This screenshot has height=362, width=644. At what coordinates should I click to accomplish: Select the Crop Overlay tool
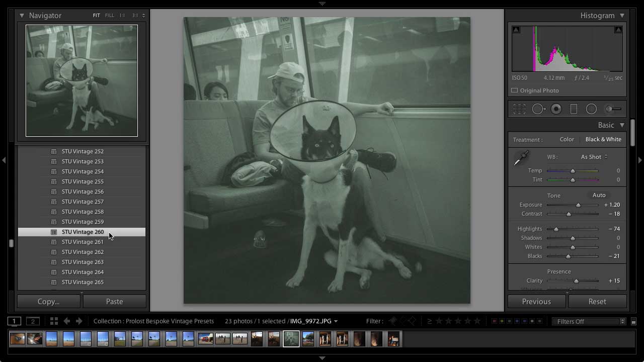pos(519,109)
